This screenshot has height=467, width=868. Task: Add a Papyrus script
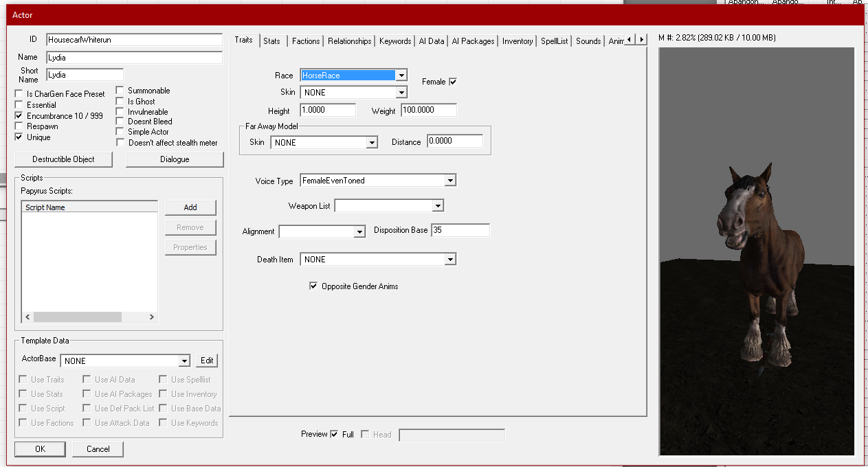coord(190,207)
